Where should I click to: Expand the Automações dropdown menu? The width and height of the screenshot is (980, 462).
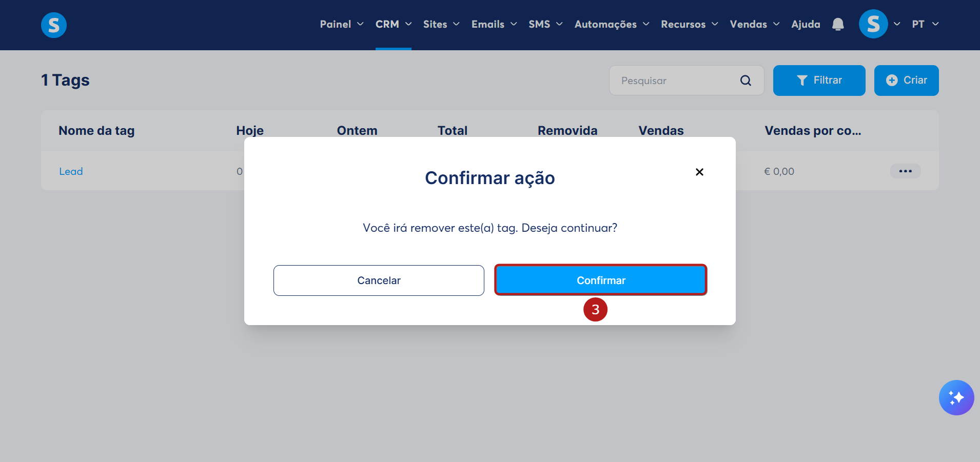tap(612, 24)
